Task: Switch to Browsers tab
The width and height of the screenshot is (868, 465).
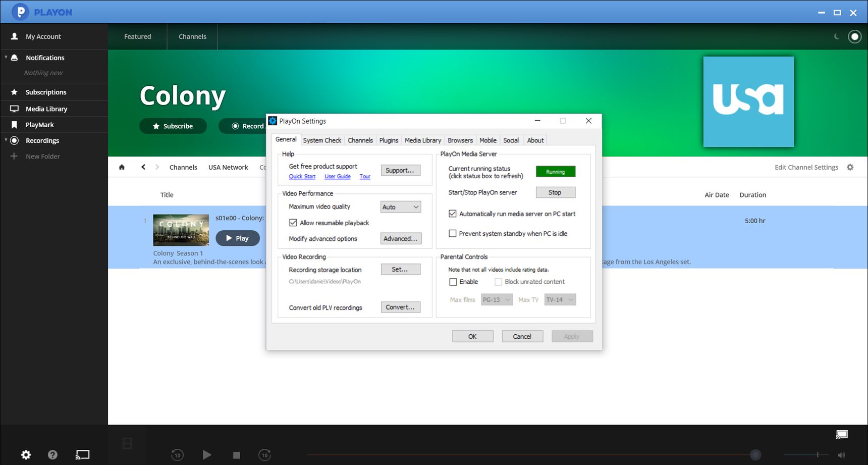Action: pos(460,140)
